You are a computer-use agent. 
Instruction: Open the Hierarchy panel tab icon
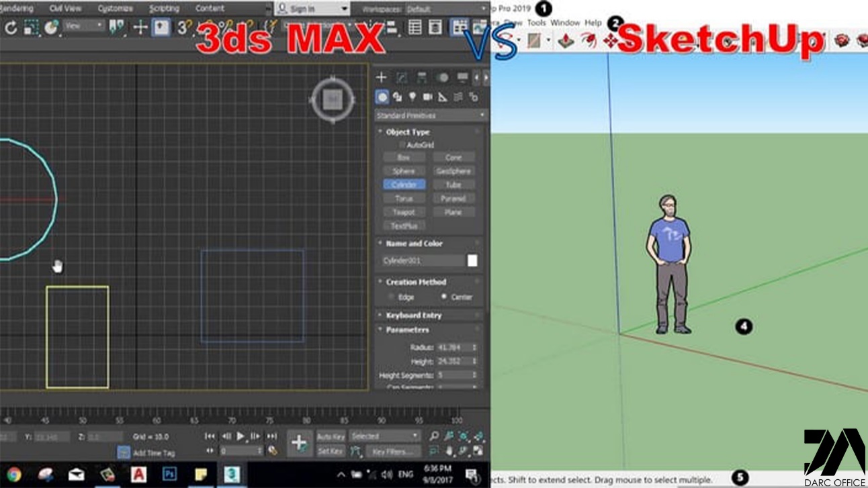[x=422, y=78]
